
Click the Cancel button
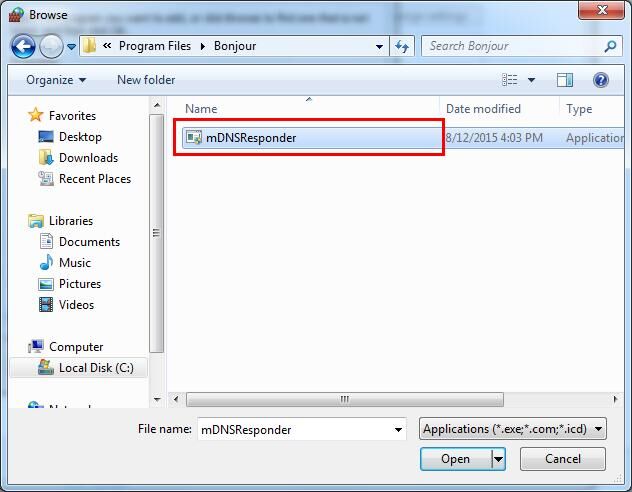[x=563, y=459]
